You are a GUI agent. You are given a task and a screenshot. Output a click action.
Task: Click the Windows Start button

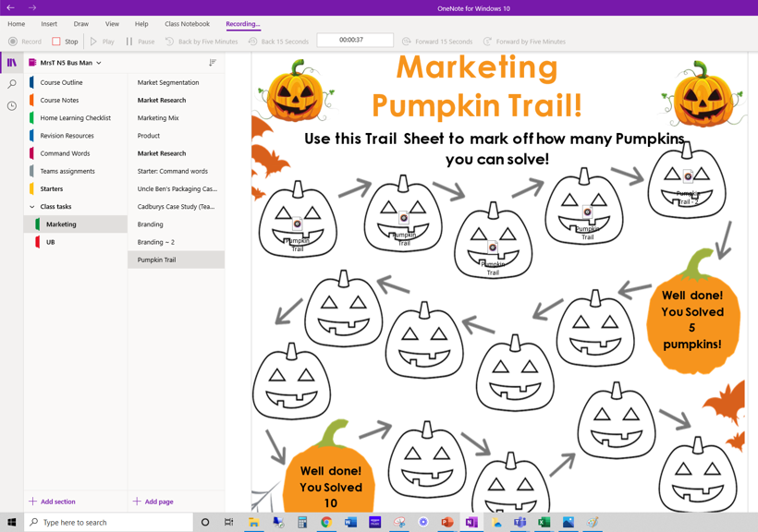point(12,523)
